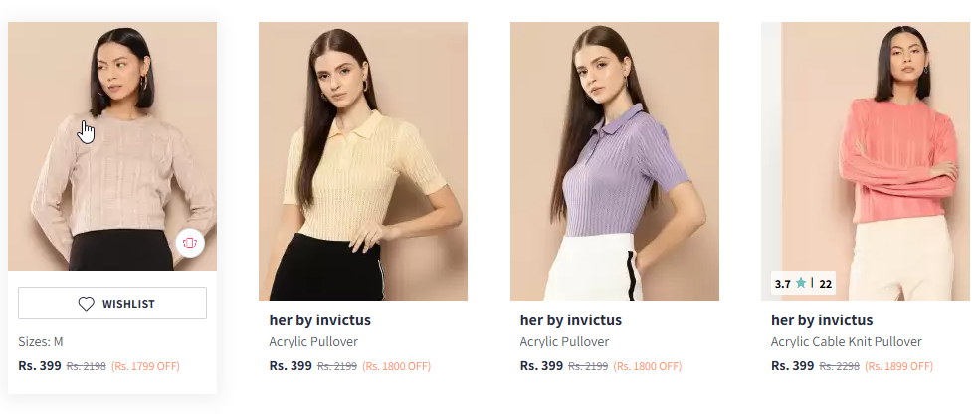Click the teal rating star on pink pullover
980x420 pixels.
click(801, 283)
